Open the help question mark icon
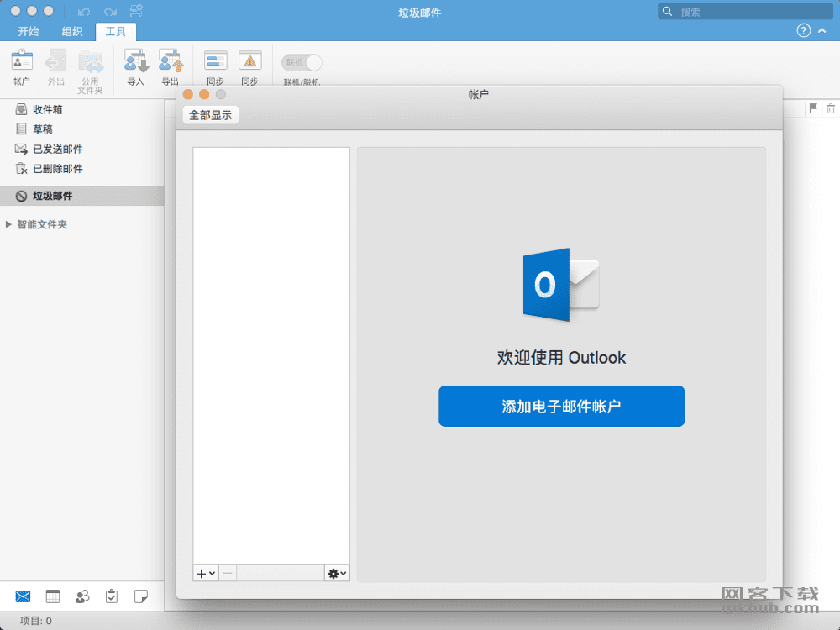 [803, 30]
